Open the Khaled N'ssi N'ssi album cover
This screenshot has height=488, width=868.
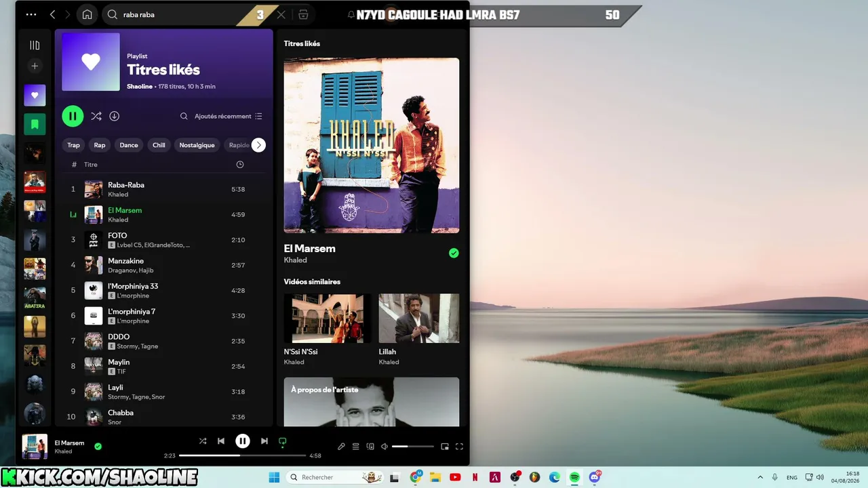372,145
